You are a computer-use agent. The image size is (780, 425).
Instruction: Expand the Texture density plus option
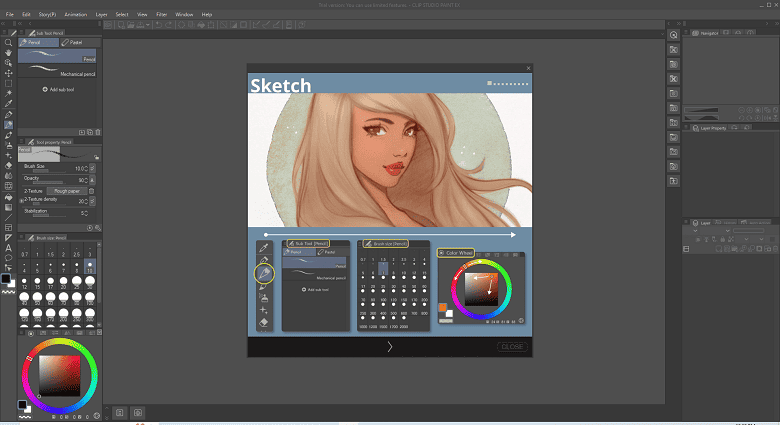pyautogui.click(x=21, y=201)
